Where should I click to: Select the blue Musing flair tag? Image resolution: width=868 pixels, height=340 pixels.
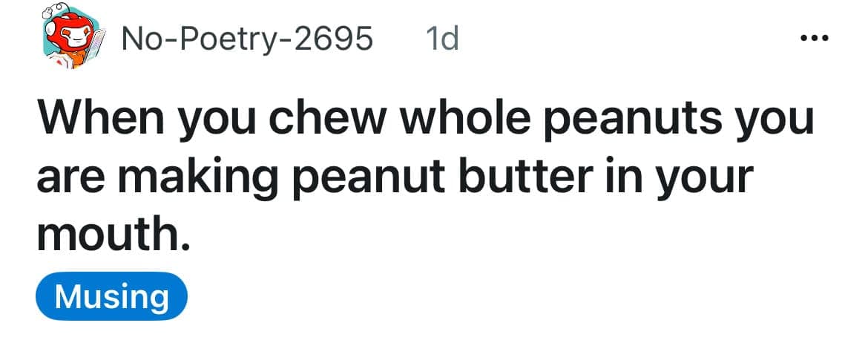(111, 296)
